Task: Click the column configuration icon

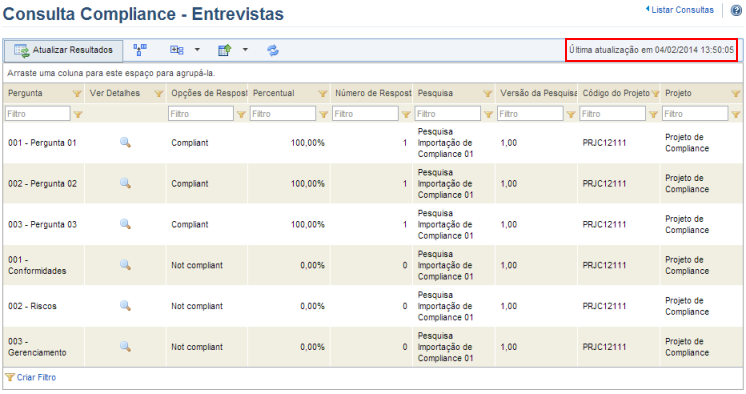Action: pos(177,50)
